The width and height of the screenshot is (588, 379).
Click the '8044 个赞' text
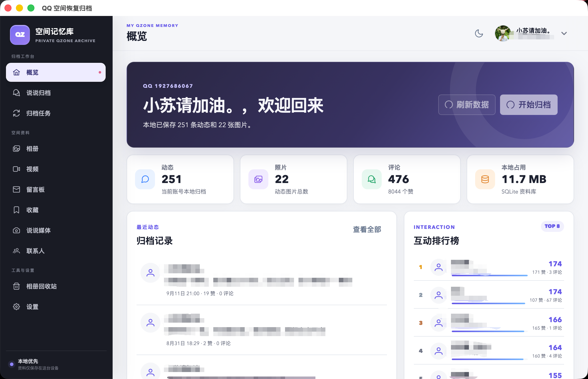[x=401, y=191]
